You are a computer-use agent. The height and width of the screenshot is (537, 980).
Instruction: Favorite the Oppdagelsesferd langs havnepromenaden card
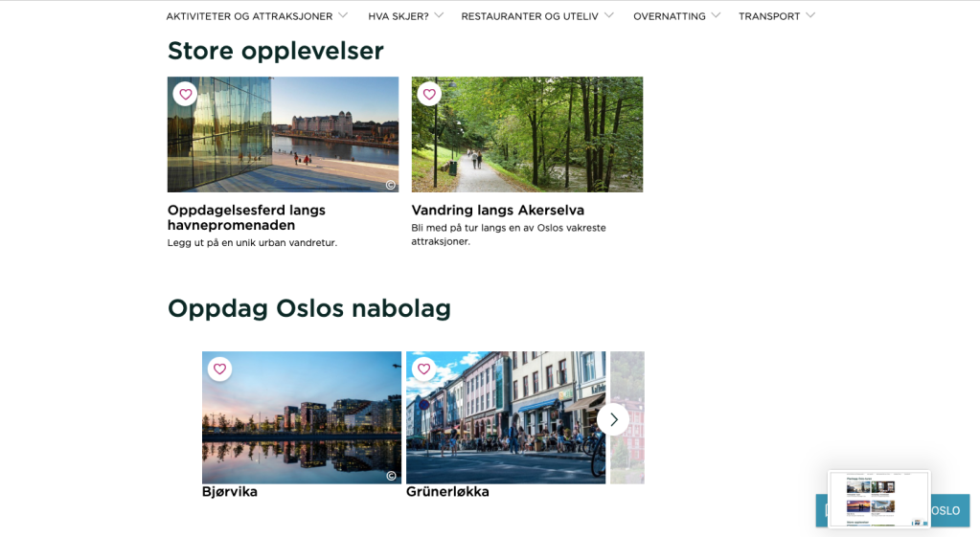(186, 94)
